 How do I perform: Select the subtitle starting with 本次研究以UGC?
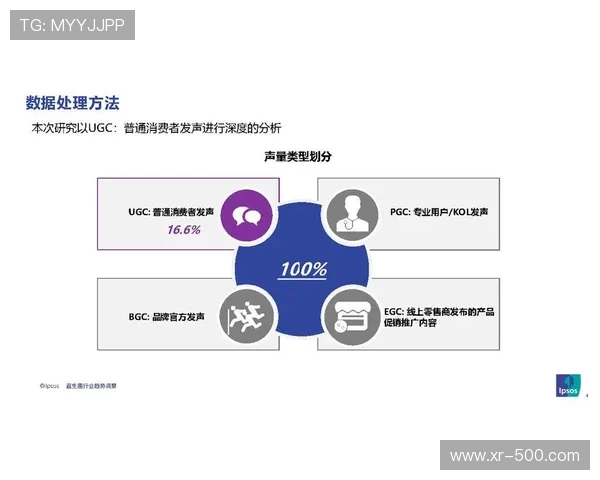(x=156, y=128)
